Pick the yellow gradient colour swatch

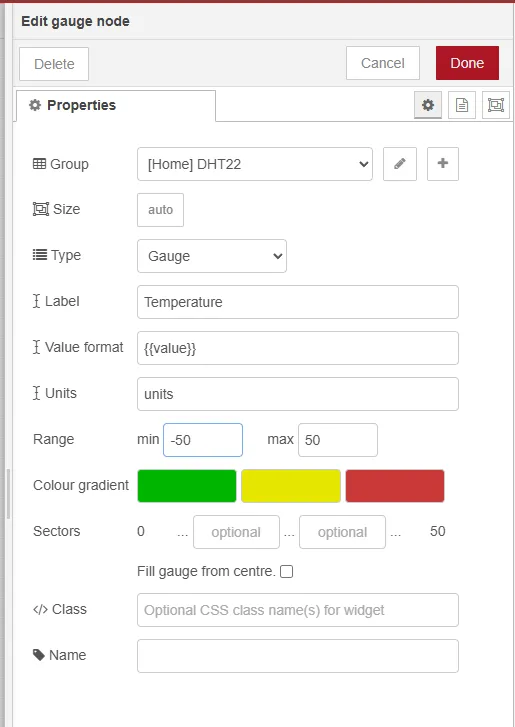(291, 486)
